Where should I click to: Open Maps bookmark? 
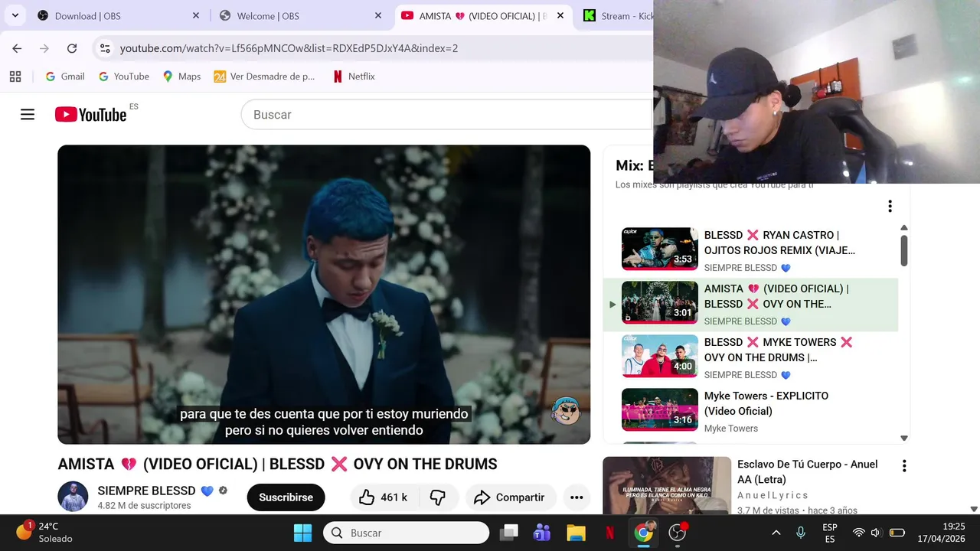click(x=181, y=77)
